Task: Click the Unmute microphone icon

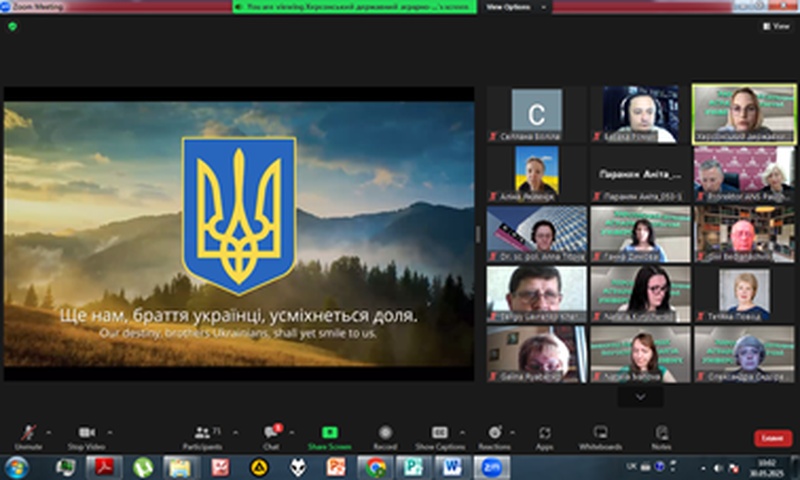Action: coord(28,433)
